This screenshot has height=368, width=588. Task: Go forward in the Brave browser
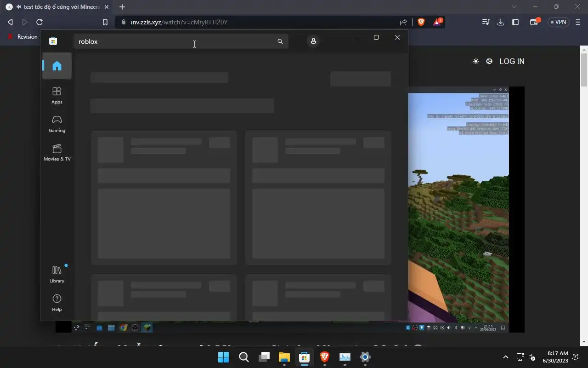click(x=25, y=22)
